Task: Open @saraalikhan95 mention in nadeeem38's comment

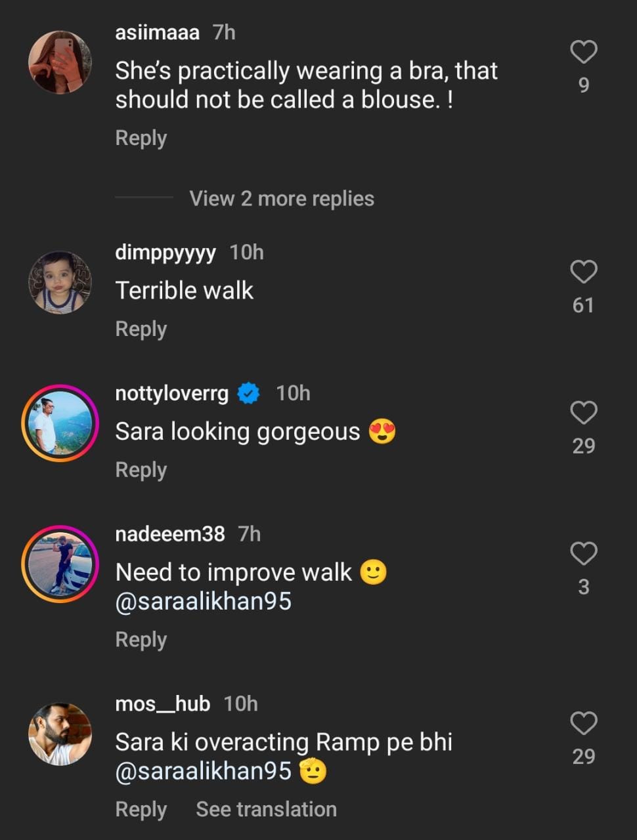Action: pyautogui.click(x=203, y=601)
